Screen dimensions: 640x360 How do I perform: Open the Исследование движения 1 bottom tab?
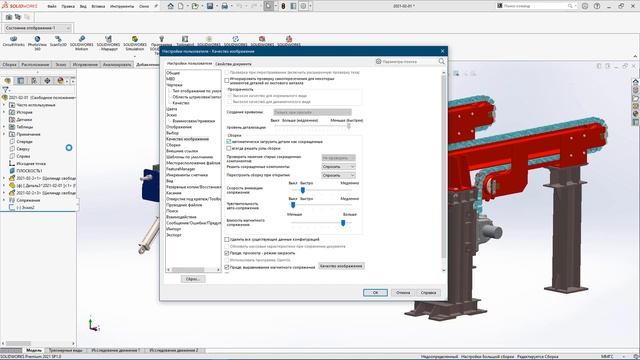116,350
